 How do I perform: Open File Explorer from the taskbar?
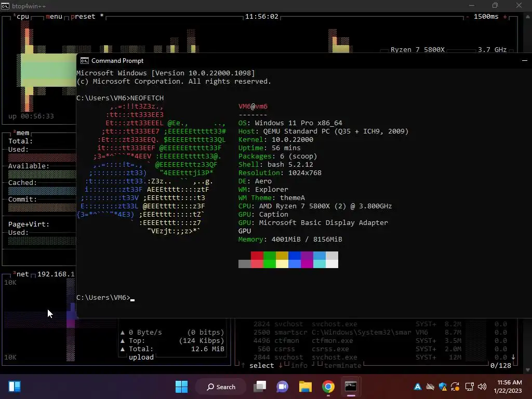[305, 387]
